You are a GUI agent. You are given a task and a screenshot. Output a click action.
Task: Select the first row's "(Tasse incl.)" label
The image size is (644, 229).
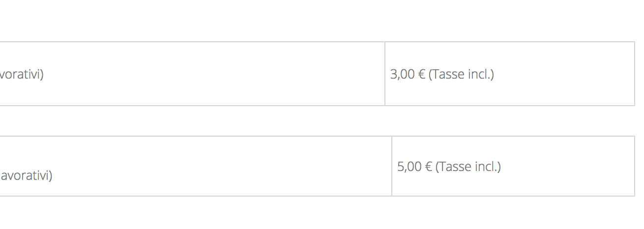point(461,74)
